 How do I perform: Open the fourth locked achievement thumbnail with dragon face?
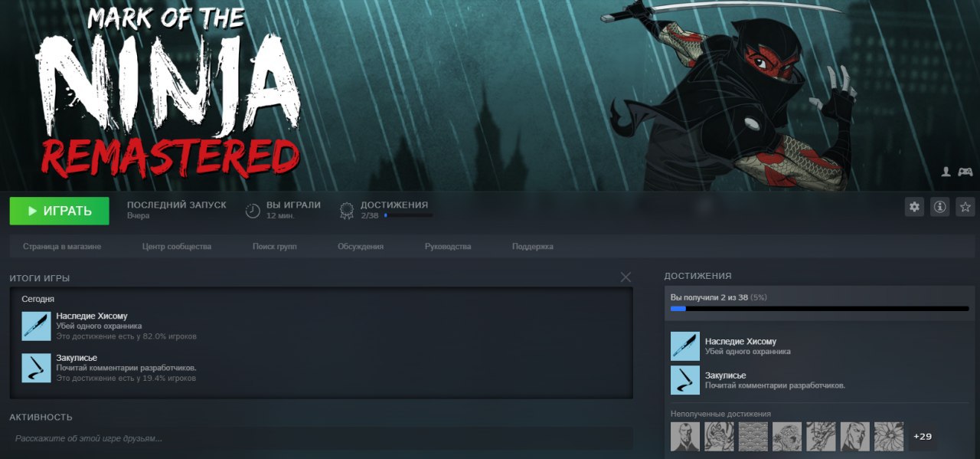click(x=787, y=437)
